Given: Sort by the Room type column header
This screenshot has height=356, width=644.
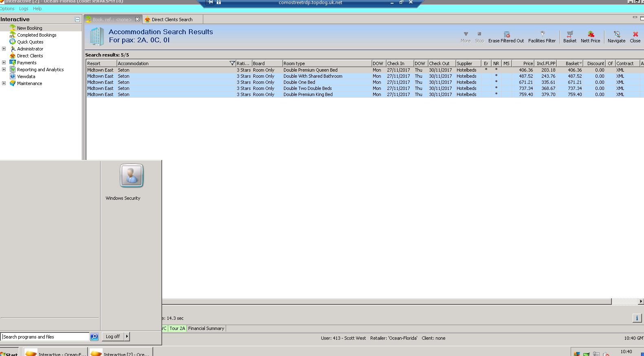Looking at the screenshot, I should pos(327,63).
